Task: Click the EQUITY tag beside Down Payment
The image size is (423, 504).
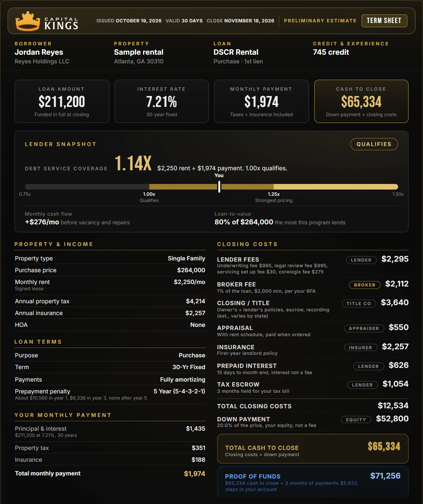Action: pyautogui.click(x=356, y=420)
